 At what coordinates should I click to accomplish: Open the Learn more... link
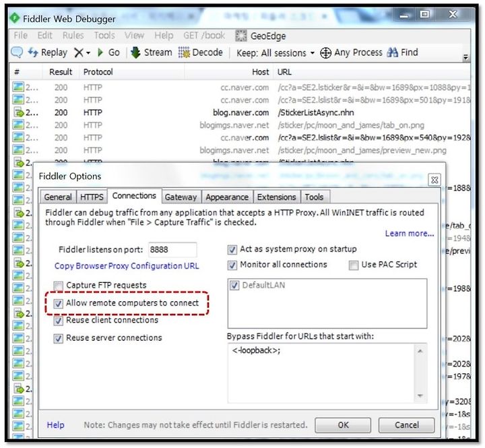pyautogui.click(x=410, y=233)
